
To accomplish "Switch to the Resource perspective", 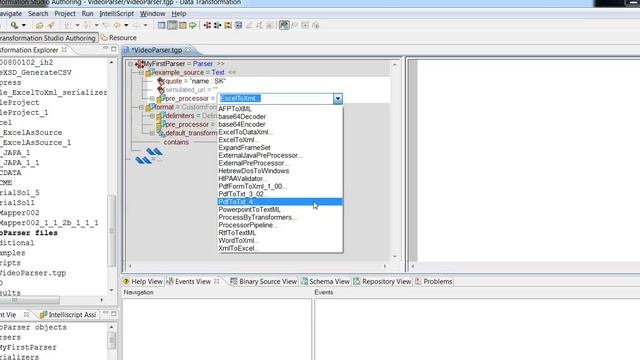I will [x=119, y=38].
